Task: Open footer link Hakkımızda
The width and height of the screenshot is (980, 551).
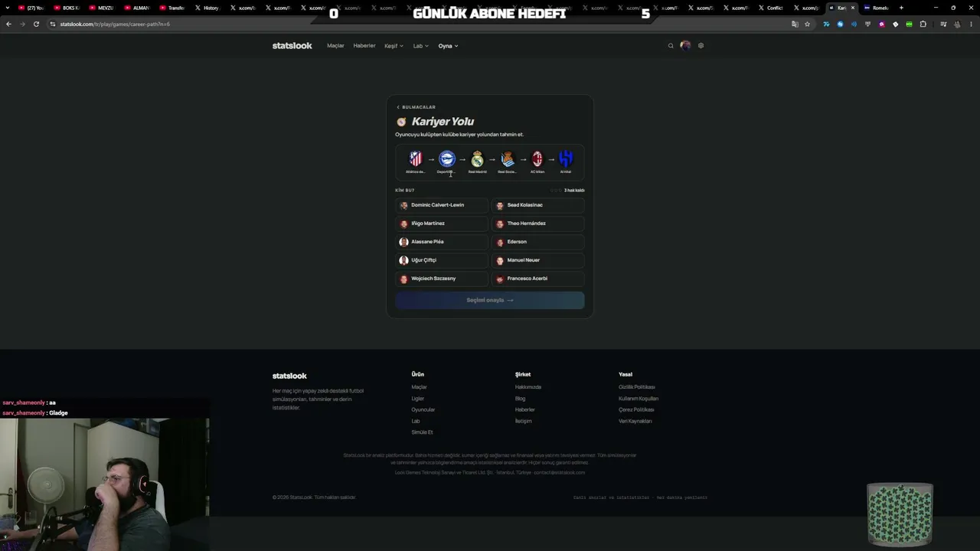Action: click(528, 387)
